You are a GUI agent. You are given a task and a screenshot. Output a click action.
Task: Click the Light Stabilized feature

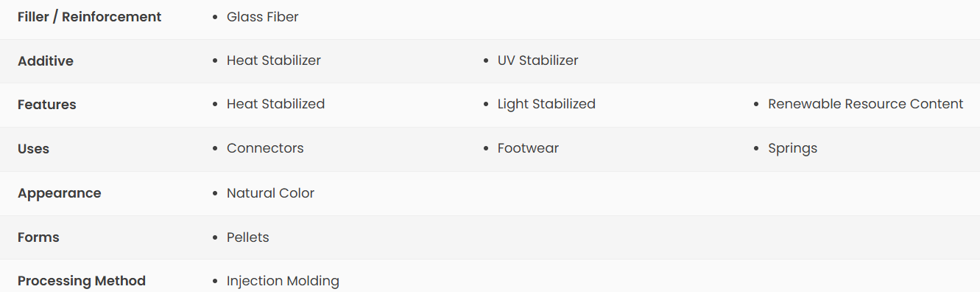[x=546, y=104]
